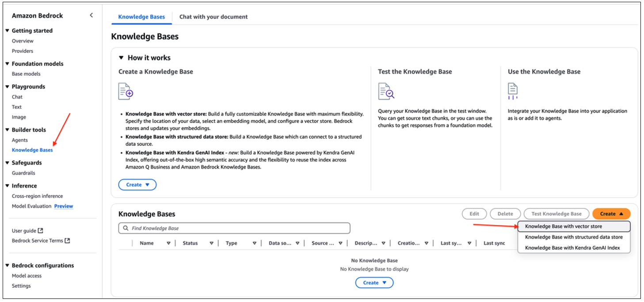Select Knowledge Base with Kendra GenAI Index
Viewport: 644px width, 302px height.
coord(574,248)
